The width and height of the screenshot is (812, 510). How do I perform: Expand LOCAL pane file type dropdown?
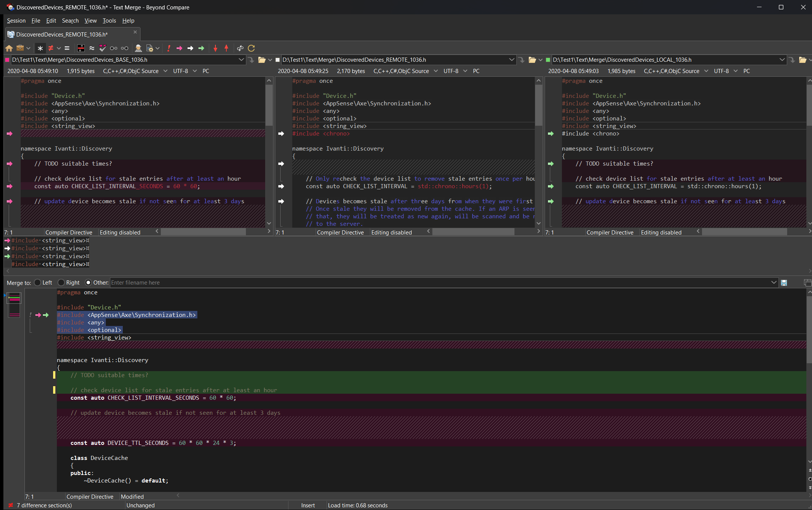pos(706,71)
